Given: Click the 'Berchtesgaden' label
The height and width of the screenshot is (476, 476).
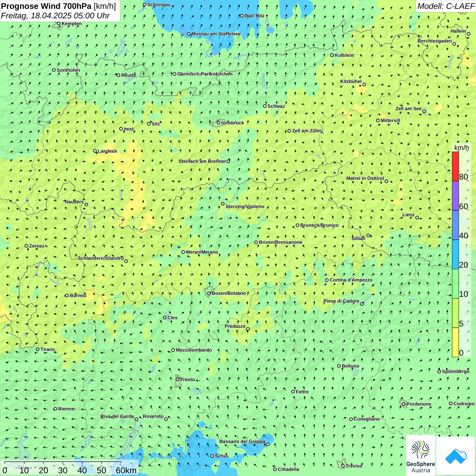Looking at the screenshot, I should click(435, 41).
